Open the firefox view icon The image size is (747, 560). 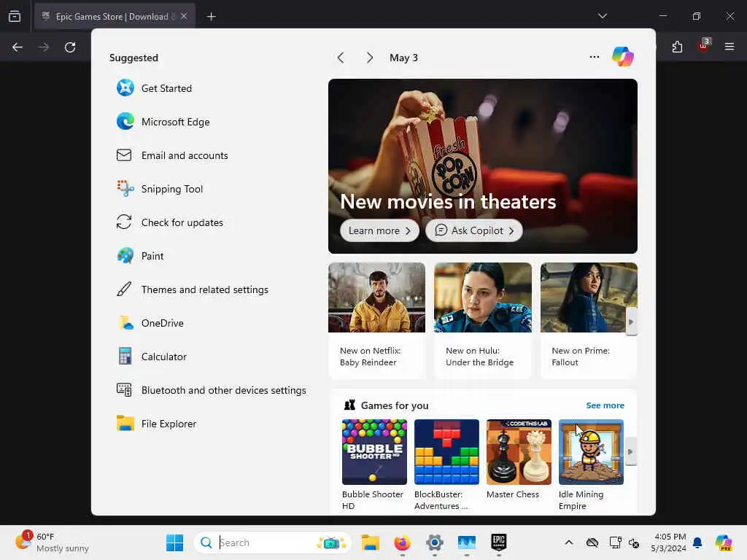15,17
